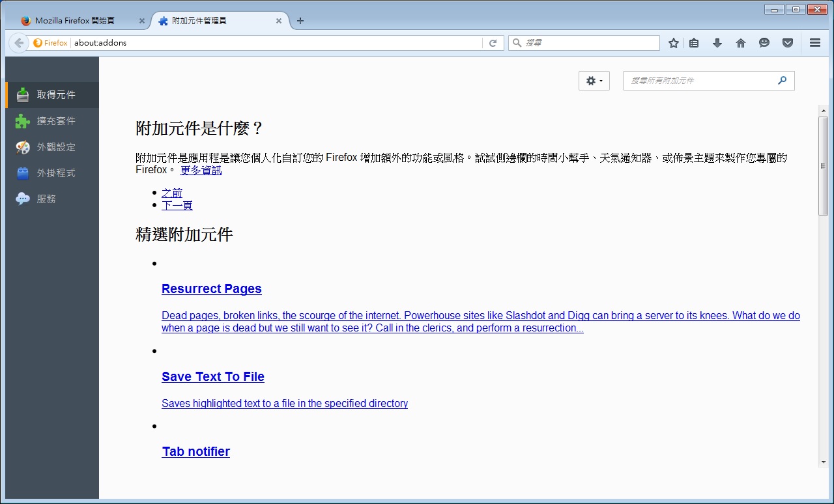Go to the home page icon
Viewport: 834px width, 504px height.
click(x=741, y=43)
